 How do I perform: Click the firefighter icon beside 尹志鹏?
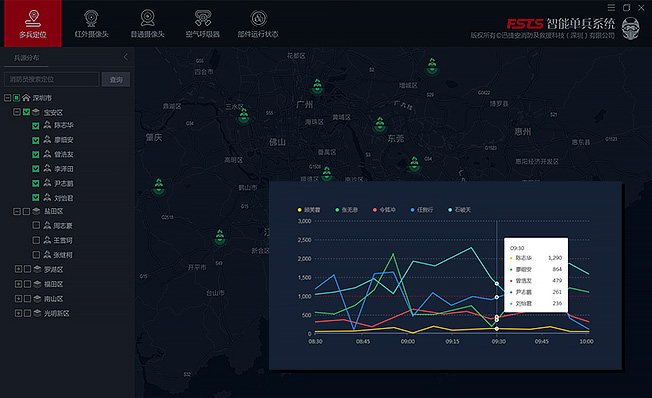click(x=47, y=183)
